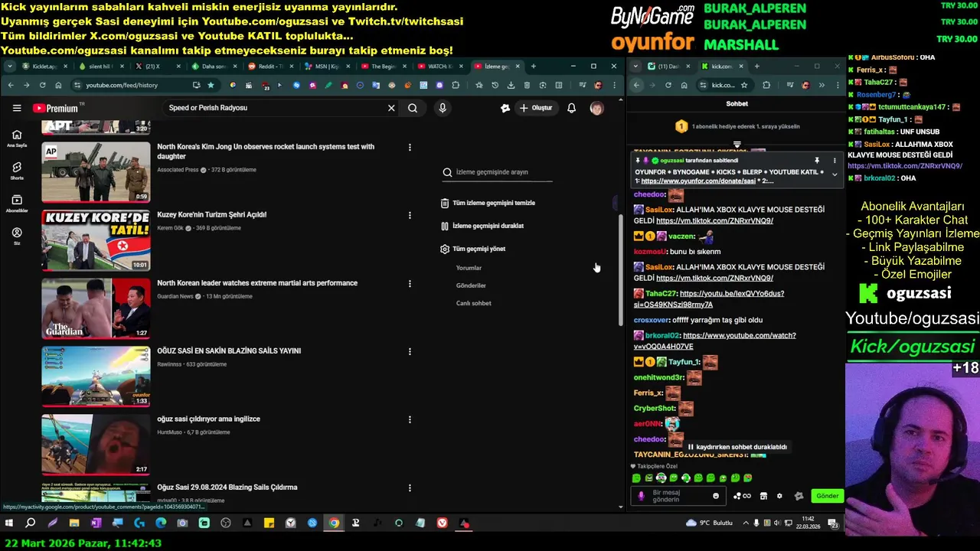The width and height of the screenshot is (980, 551).
Task: Open the Kuzey Kore'de Tatil thumbnail
Action: click(x=96, y=240)
